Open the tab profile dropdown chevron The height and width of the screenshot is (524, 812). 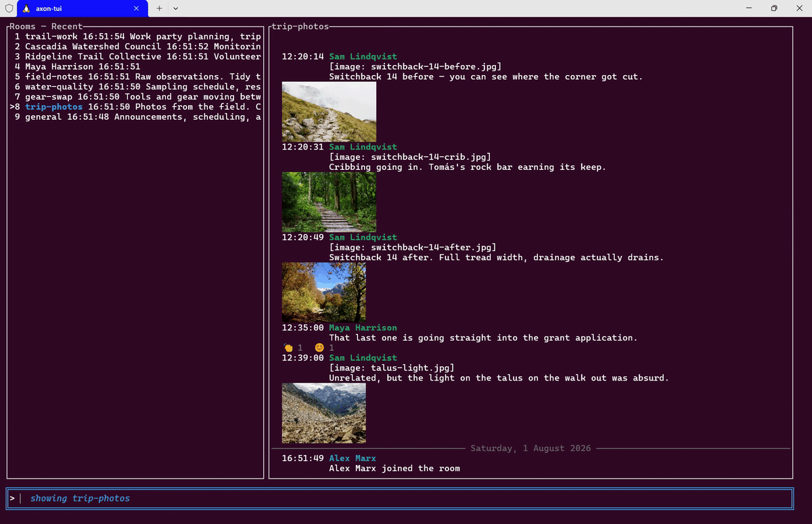click(176, 8)
